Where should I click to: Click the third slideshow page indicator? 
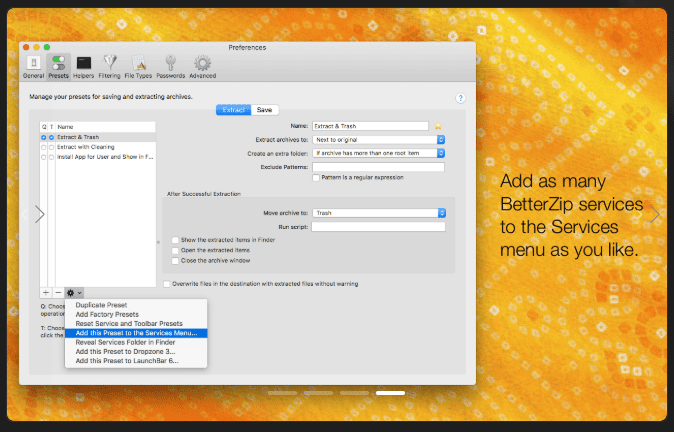click(354, 393)
